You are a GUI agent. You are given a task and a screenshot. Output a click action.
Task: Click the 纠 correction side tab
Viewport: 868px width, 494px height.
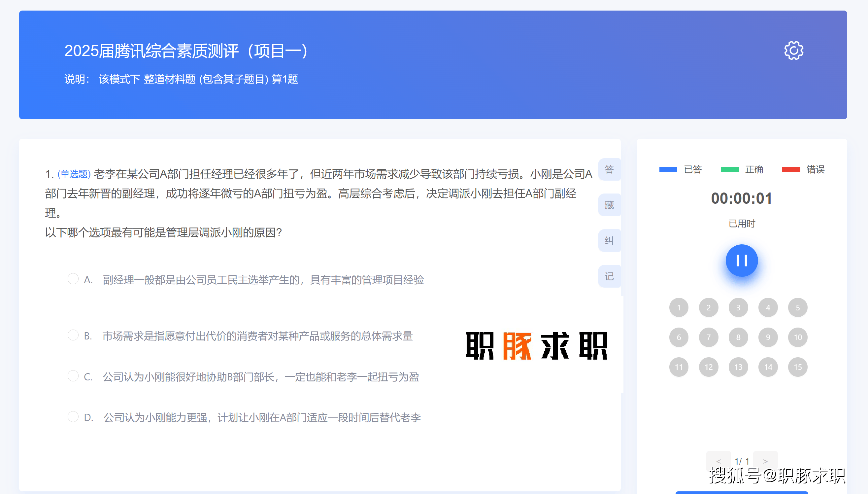click(609, 240)
